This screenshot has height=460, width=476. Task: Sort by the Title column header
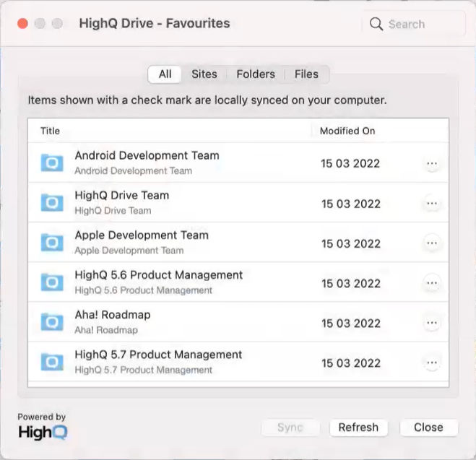50,131
